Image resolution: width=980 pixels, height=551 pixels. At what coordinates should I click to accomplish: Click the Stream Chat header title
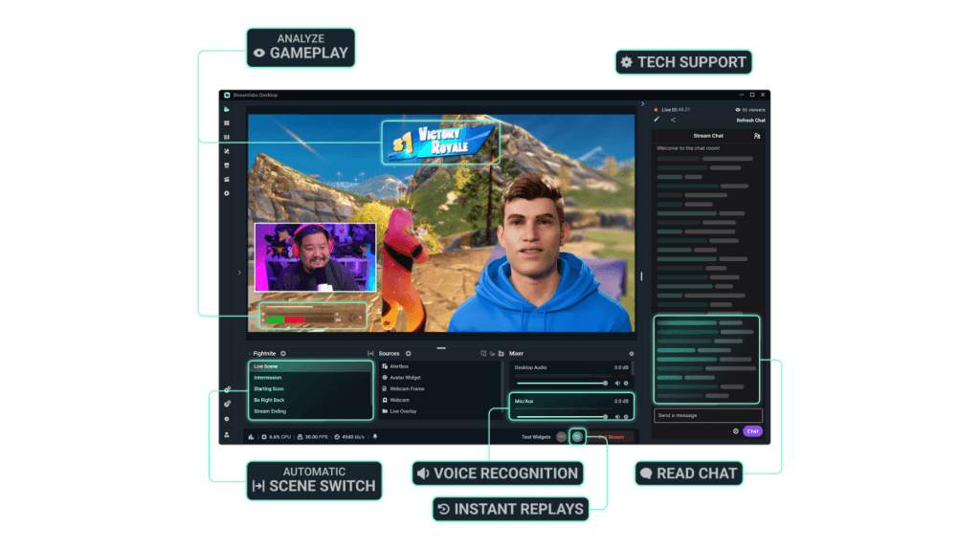708,136
